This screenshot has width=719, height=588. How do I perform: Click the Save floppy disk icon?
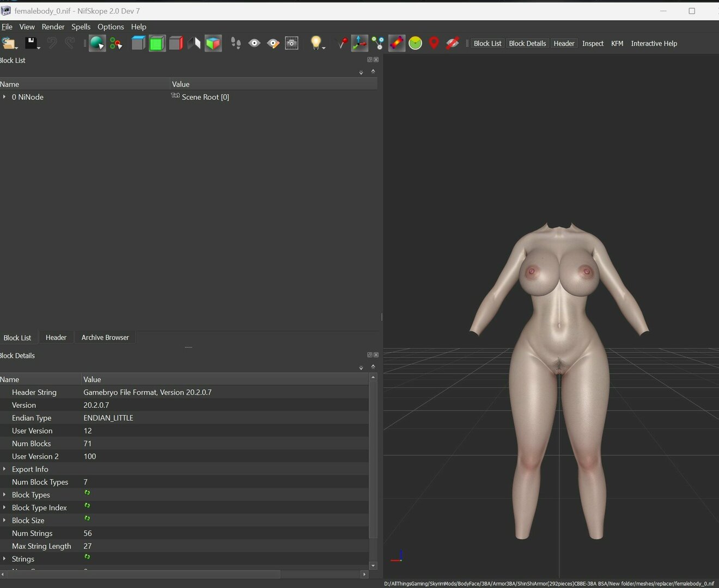31,44
